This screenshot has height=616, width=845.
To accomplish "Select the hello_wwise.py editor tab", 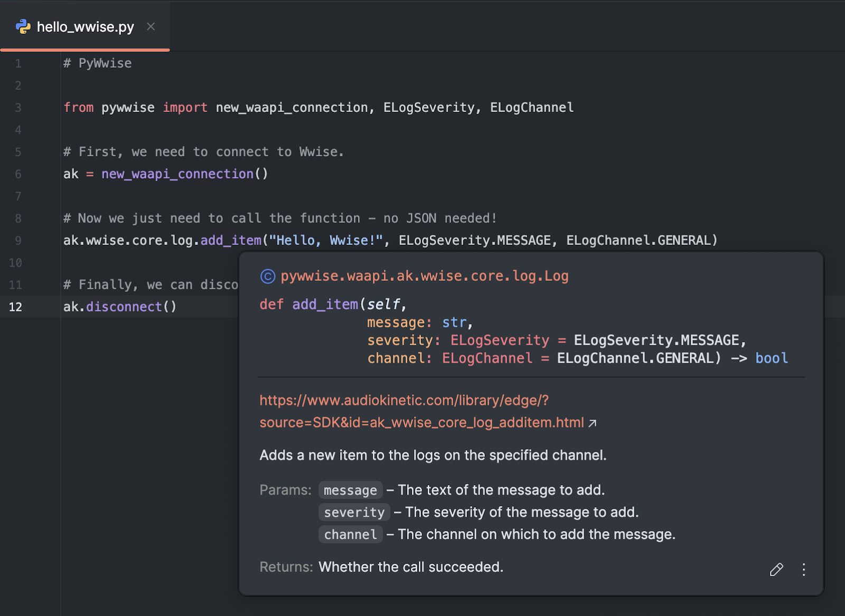I will tap(85, 27).
